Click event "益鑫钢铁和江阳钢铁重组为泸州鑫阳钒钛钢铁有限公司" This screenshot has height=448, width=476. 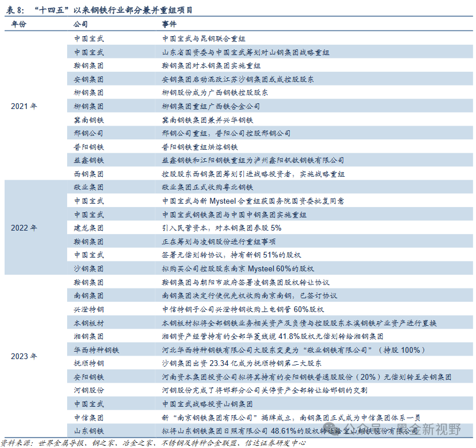click(253, 161)
